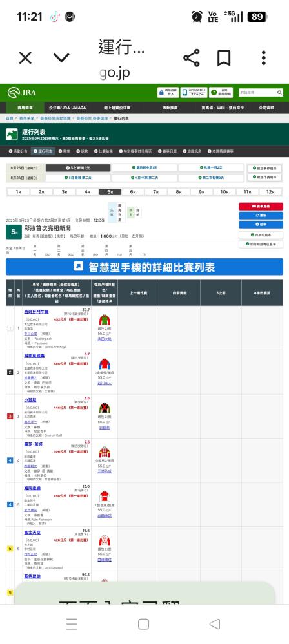Image resolution: width=289 pixels, height=644 pixels.
Task: Click the blue 更新 refresh button
Action: (x=261, y=215)
